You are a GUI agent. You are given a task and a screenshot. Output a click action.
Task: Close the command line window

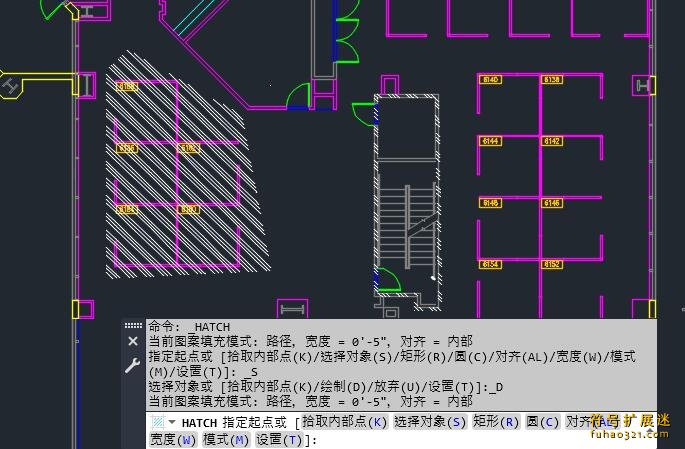coord(133,342)
